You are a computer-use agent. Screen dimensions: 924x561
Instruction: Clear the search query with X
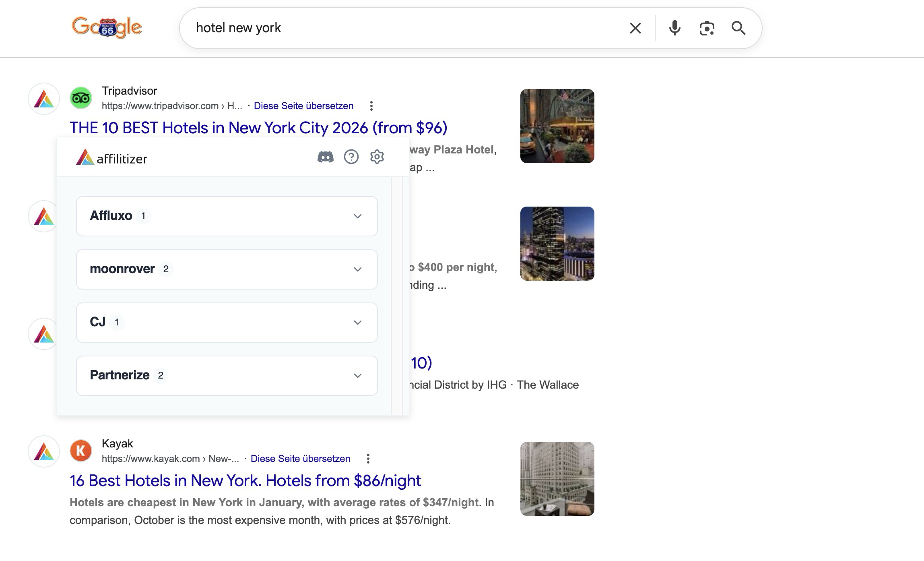click(635, 28)
